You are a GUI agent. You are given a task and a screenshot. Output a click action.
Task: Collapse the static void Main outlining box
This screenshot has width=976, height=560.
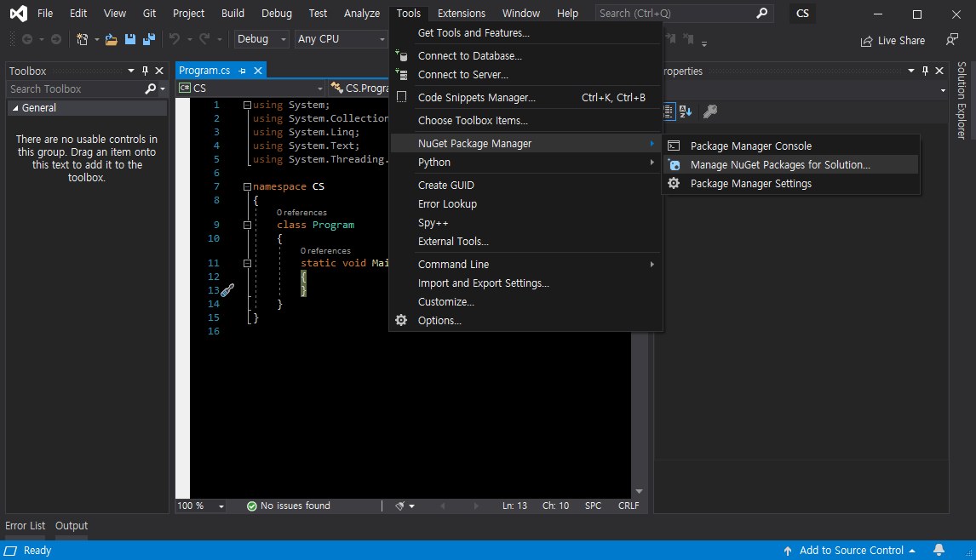click(x=247, y=264)
